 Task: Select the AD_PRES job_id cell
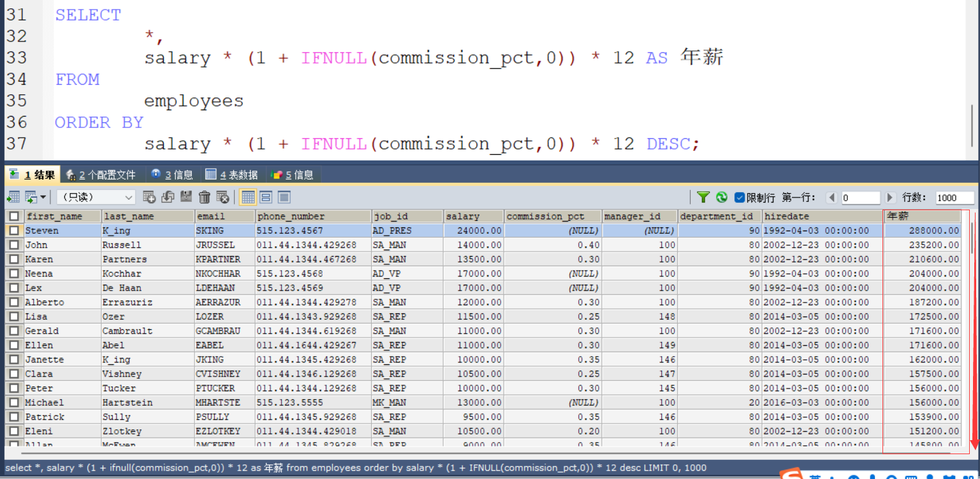coord(407,231)
